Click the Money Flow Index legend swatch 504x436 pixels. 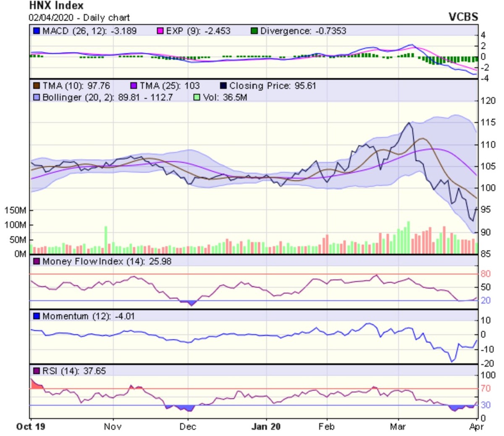point(37,262)
